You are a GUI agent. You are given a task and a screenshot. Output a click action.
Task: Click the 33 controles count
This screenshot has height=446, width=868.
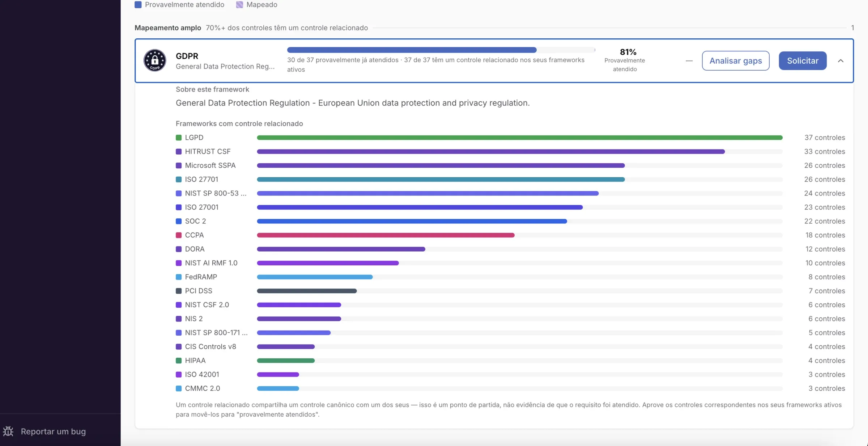click(825, 152)
